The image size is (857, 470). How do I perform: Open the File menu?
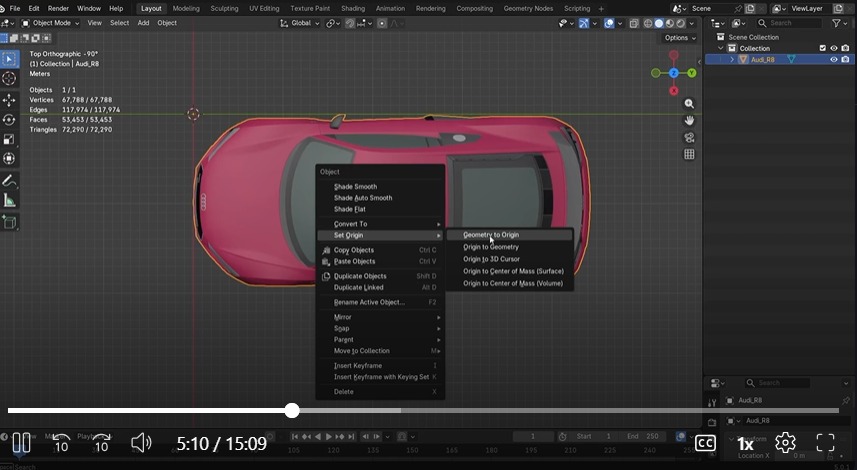[15, 9]
